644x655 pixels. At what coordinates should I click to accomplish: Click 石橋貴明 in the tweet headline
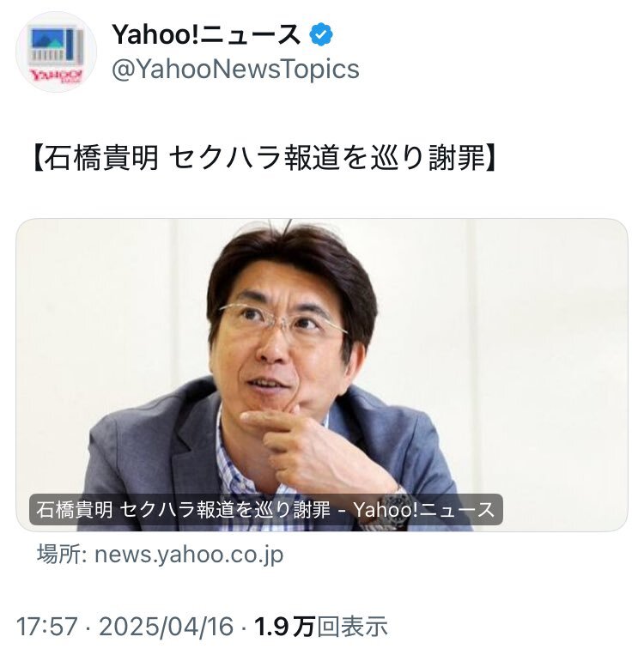(100, 158)
